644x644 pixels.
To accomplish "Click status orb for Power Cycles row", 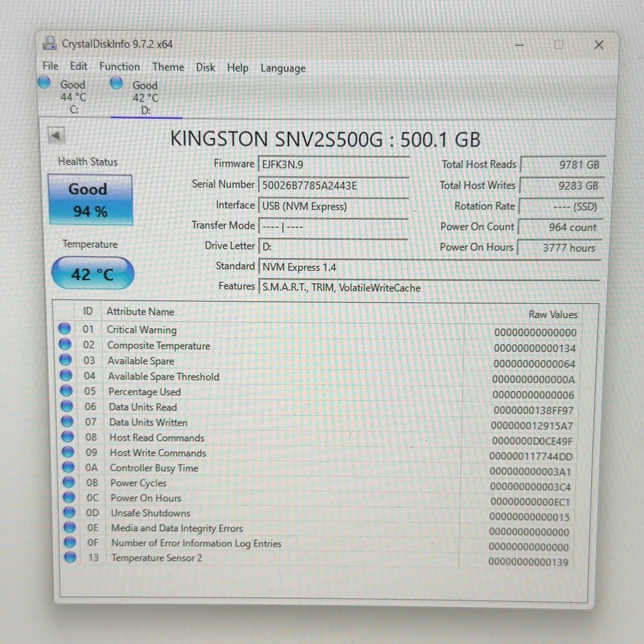I will [x=69, y=482].
